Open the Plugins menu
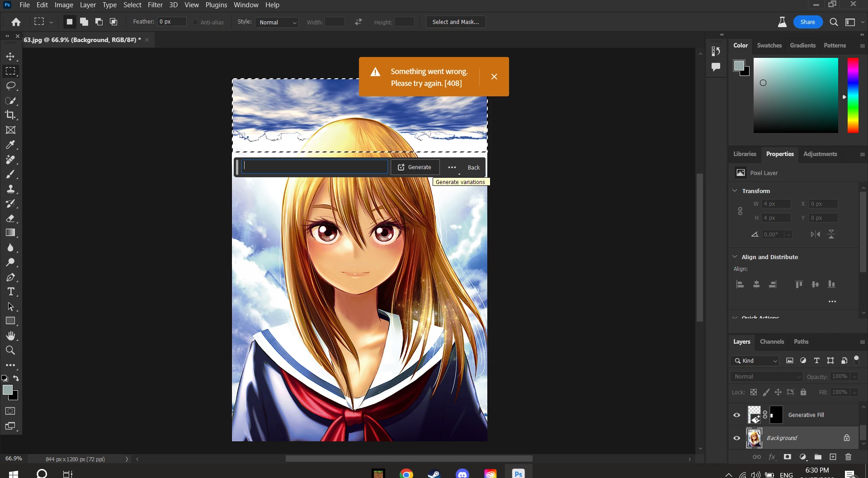 tap(216, 5)
